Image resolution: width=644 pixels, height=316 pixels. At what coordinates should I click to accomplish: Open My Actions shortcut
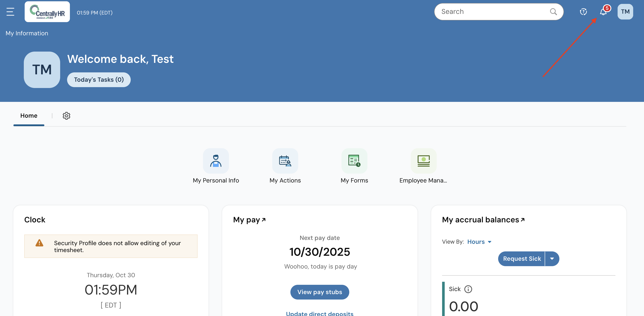[285, 161]
